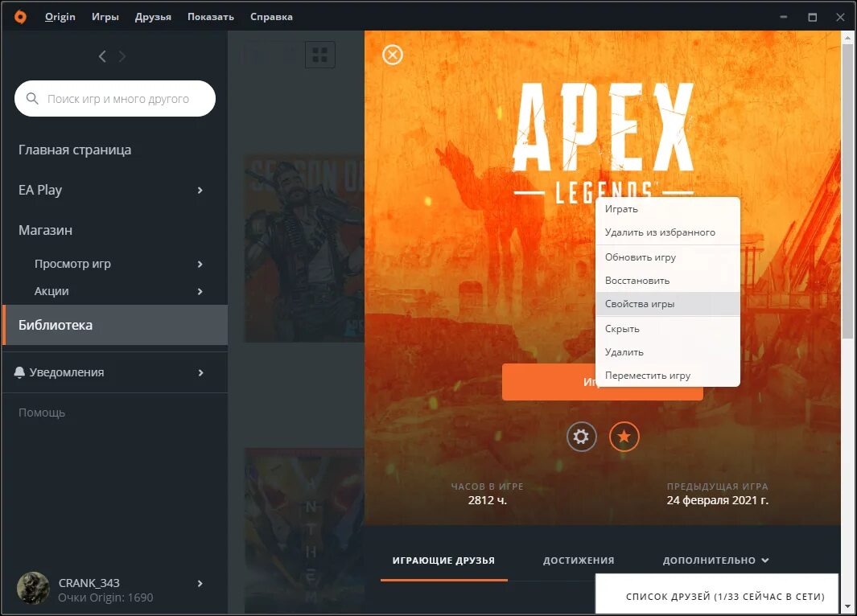Image resolution: width=857 pixels, height=616 pixels.
Task: Open Свойства игры
Action: point(668,304)
